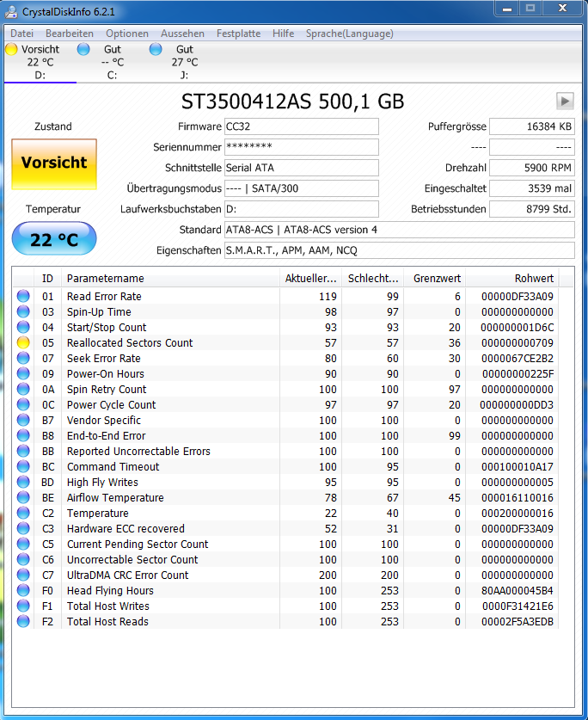Viewport: 588px width, 720px height.
Task: Open the Datei menu
Action: point(22,34)
